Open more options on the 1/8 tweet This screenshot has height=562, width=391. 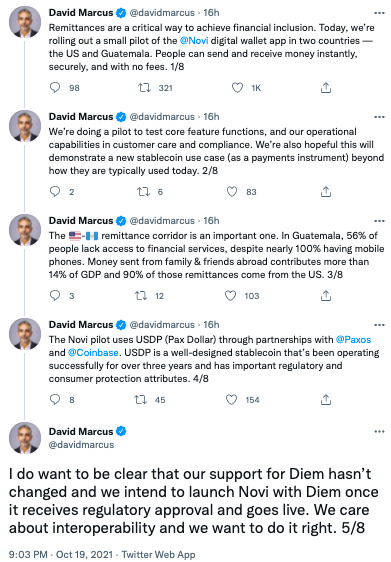point(379,13)
